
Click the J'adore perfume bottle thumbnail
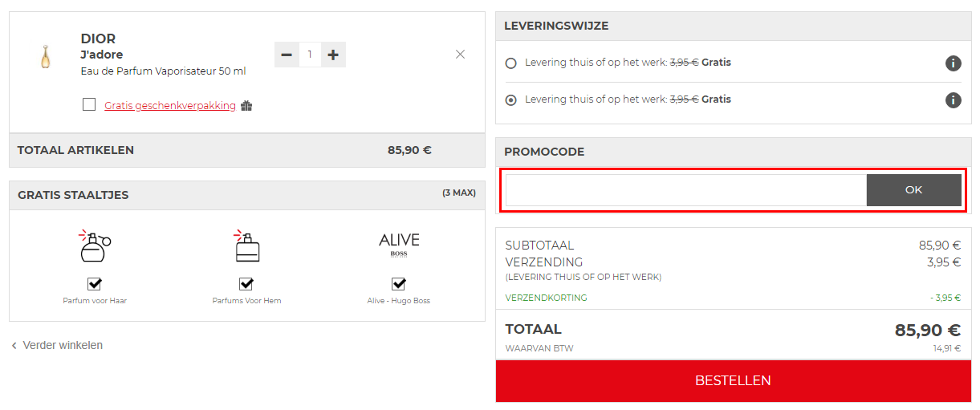click(x=45, y=57)
